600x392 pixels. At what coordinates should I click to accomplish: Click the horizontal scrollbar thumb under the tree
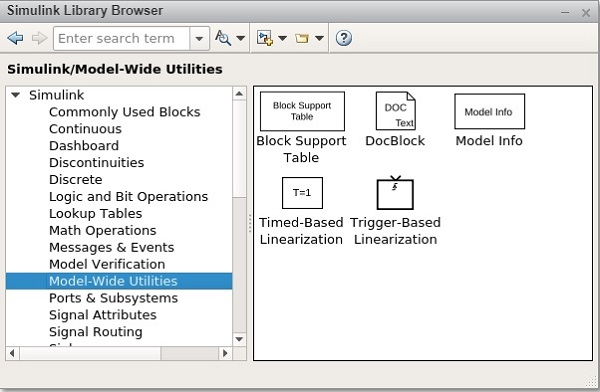coord(90,353)
